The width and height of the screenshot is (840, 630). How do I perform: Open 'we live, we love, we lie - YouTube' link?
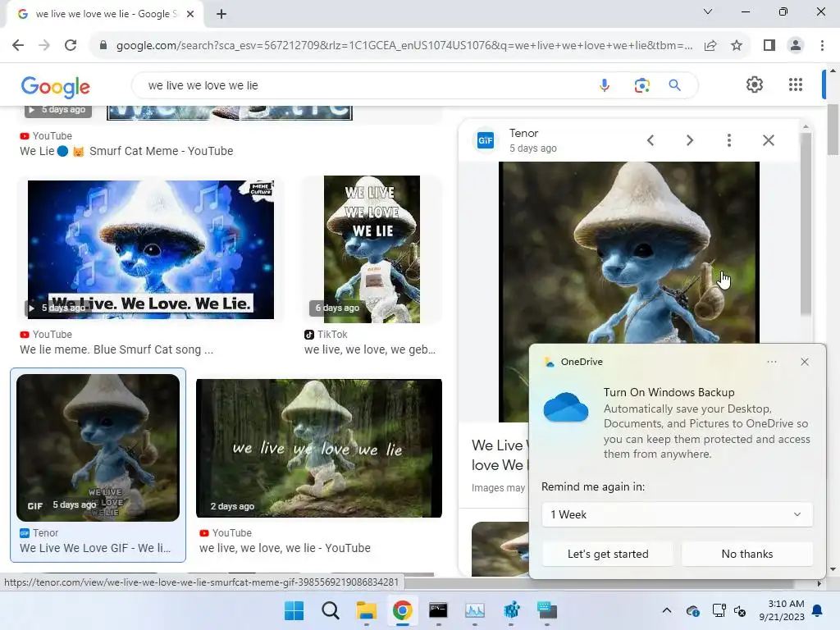point(285,548)
